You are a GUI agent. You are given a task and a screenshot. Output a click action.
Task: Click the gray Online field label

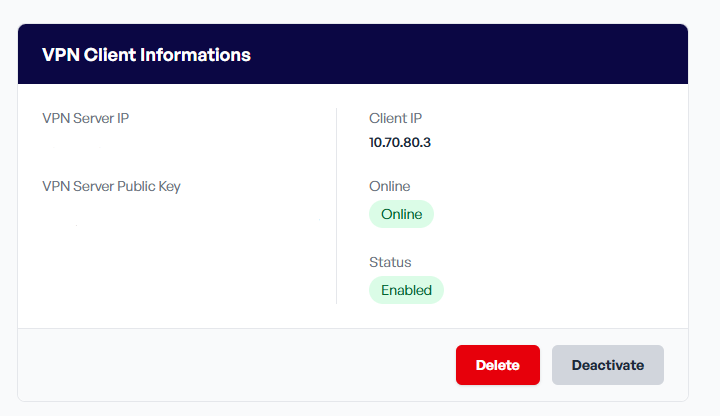pyautogui.click(x=389, y=186)
